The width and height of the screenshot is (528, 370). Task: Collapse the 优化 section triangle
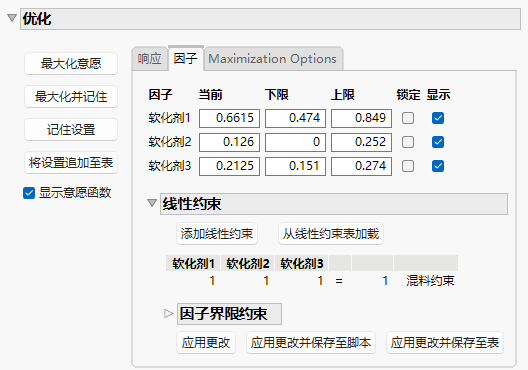(12, 18)
